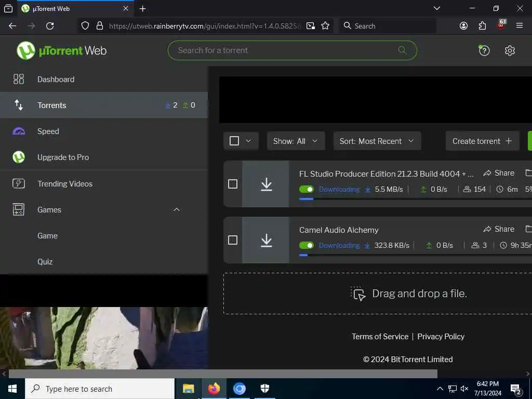Click download arrow tile for FL Studio torrent
The width and height of the screenshot is (532, 399).
(266, 184)
